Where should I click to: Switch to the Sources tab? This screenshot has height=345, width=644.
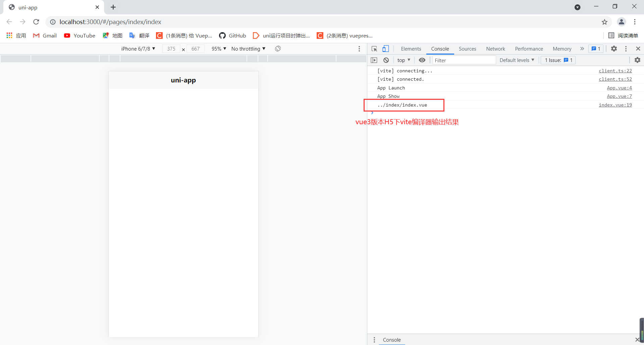pyautogui.click(x=467, y=49)
